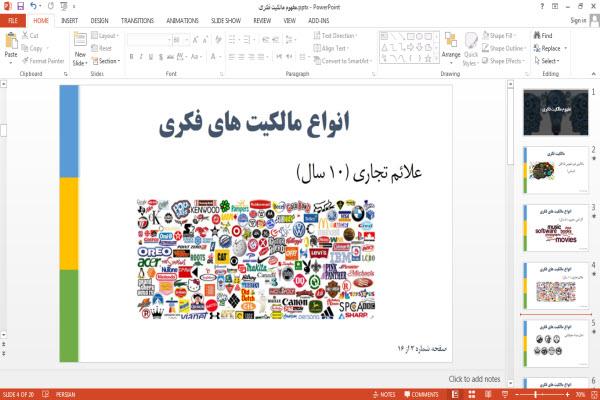The height and width of the screenshot is (400, 600).
Task: Open the ANIMATIONS tab
Action: pyautogui.click(x=182, y=21)
